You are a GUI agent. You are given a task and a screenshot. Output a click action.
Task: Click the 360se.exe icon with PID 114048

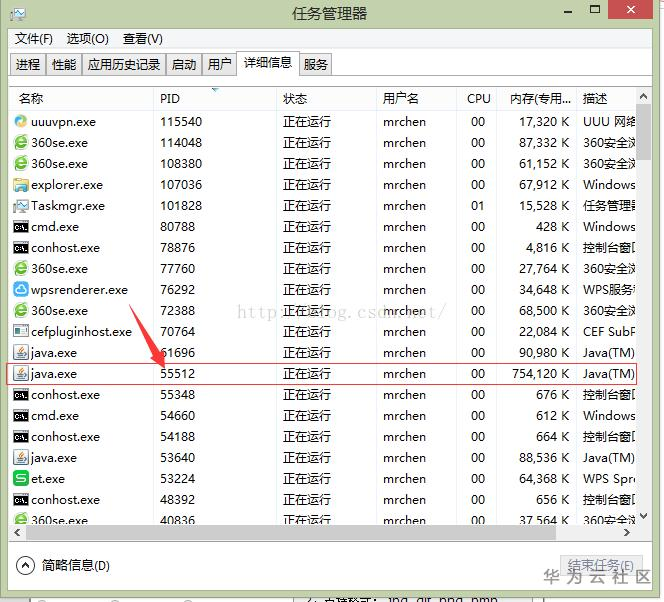coord(21,142)
